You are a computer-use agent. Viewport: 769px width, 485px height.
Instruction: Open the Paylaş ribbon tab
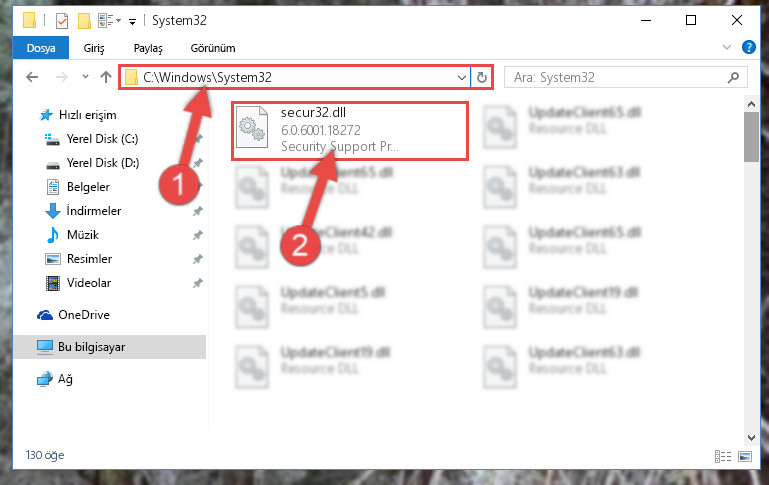(x=148, y=48)
